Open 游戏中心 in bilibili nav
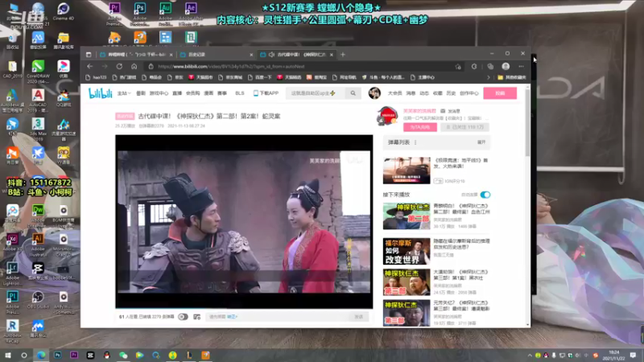 tap(159, 93)
